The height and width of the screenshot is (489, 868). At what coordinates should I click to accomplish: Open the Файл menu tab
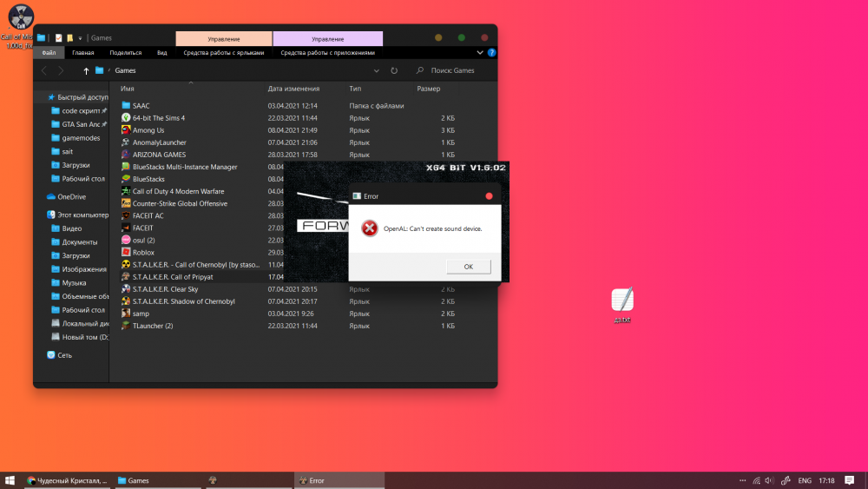click(x=49, y=53)
